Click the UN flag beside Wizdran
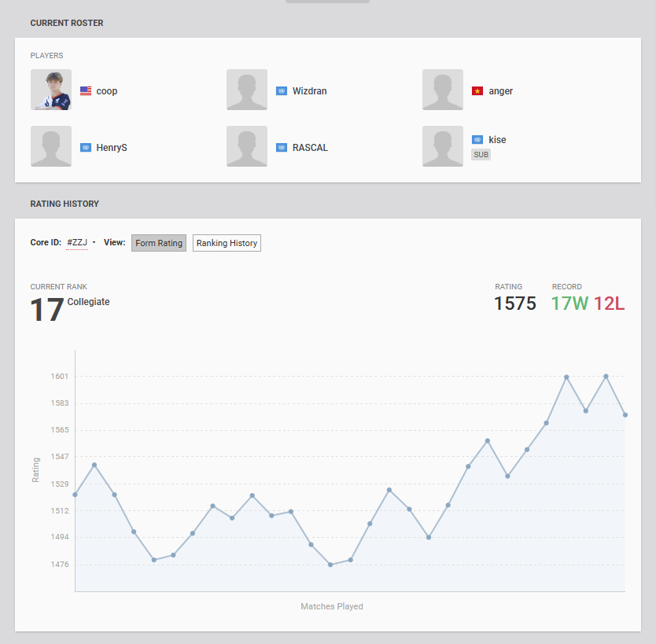The width and height of the screenshot is (656, 644). click(282, 90)
